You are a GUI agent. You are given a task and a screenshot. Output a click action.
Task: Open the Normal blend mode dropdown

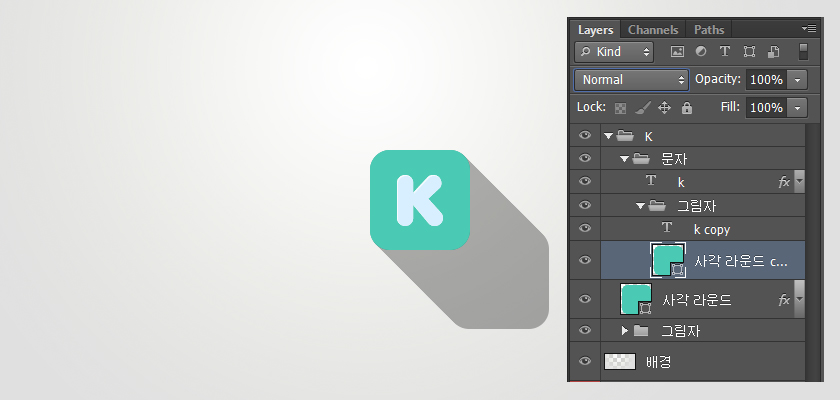(632, 80)
